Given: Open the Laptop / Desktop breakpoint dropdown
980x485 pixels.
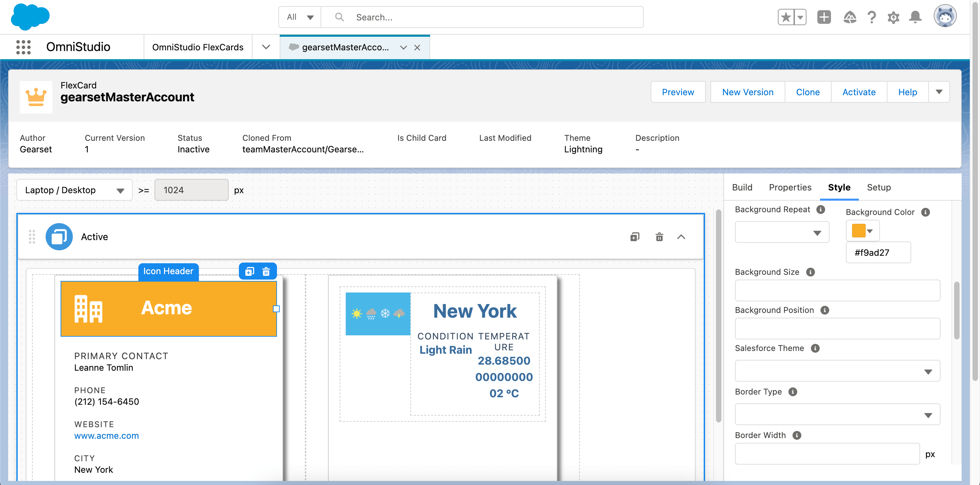Looking at the screenshot, I should click(75, 190).
